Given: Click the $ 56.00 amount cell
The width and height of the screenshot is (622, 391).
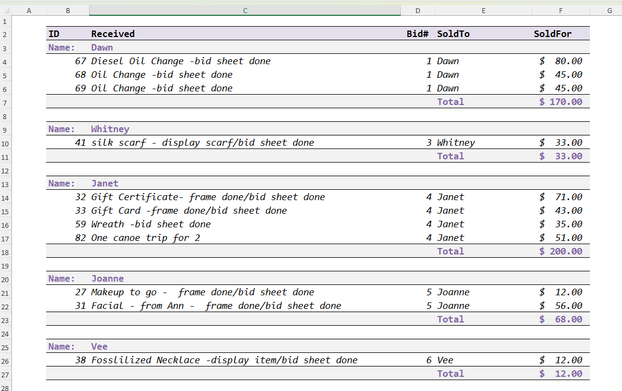Looking at the screenshot, I should (x=560, y=306).
